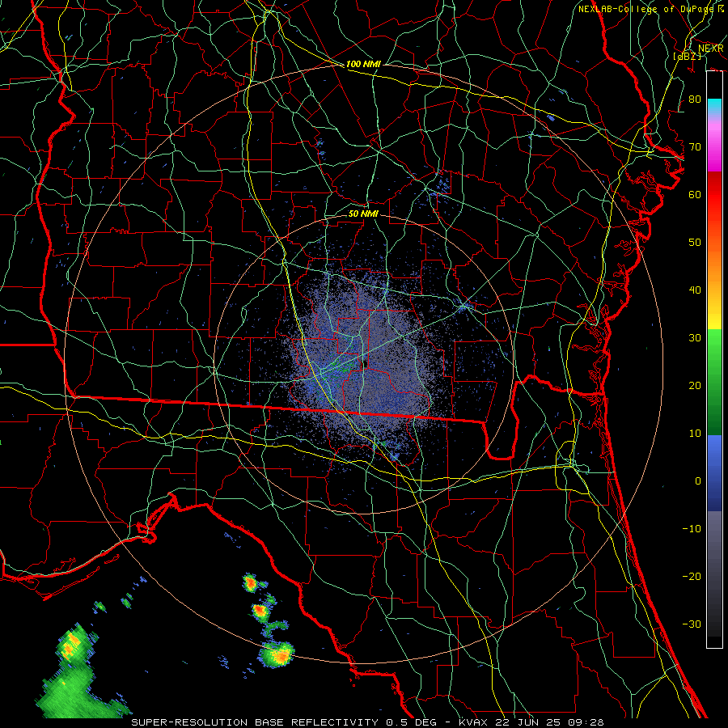Click the 30 value on the dBZ scale
Viewport: 728px width, 728px height.
(695, 338)
